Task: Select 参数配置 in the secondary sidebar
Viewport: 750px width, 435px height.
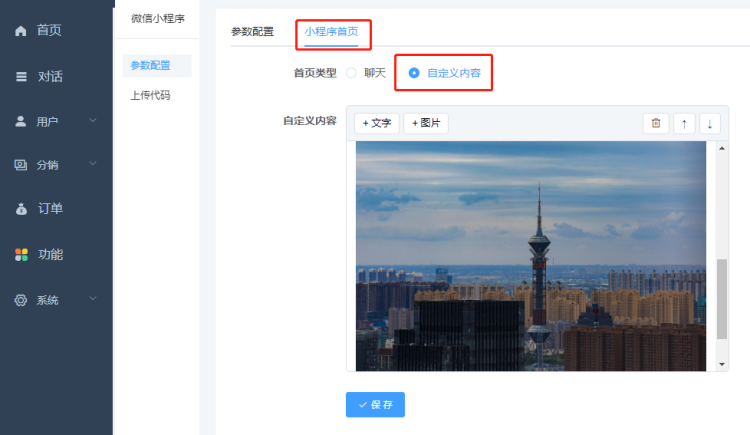Action: pyautogui.click(x=157, y=66)
